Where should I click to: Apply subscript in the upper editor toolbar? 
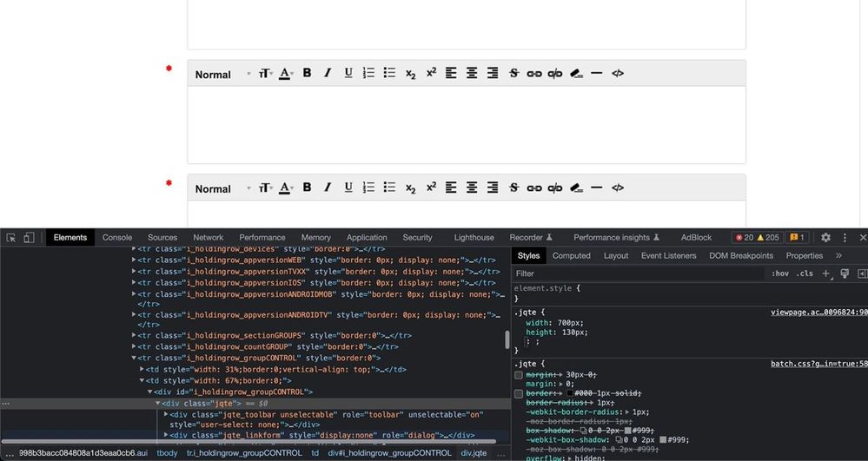click(410, 74)
